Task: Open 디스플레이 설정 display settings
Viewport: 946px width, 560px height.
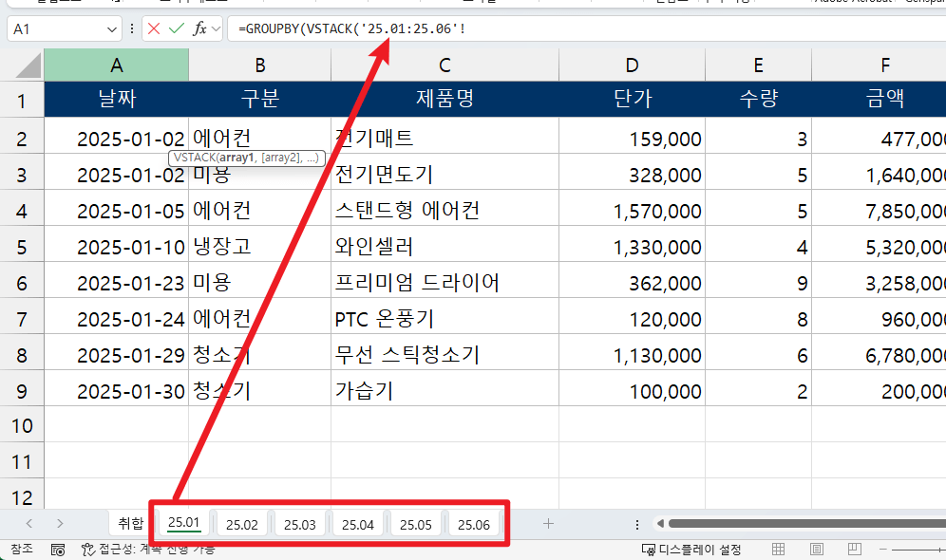Action: pyautogui.click(x=691, y=550)
